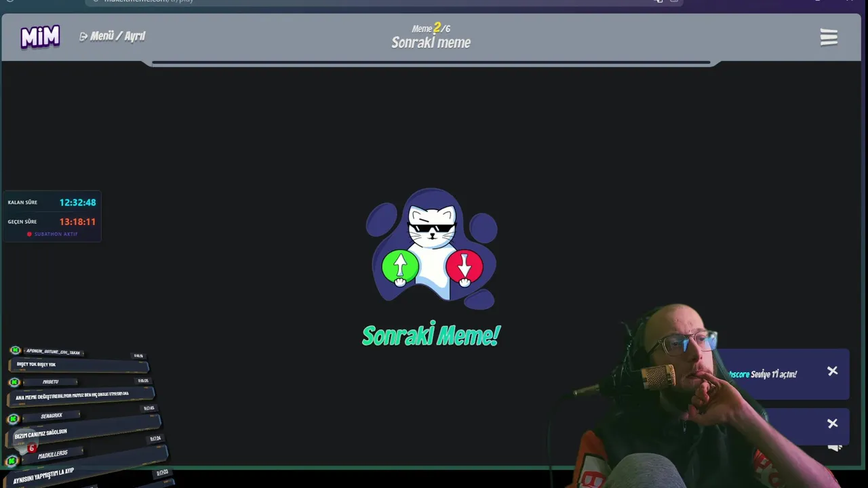
Task: Click the green upvote arrow paw
Action: pos(400,266)
